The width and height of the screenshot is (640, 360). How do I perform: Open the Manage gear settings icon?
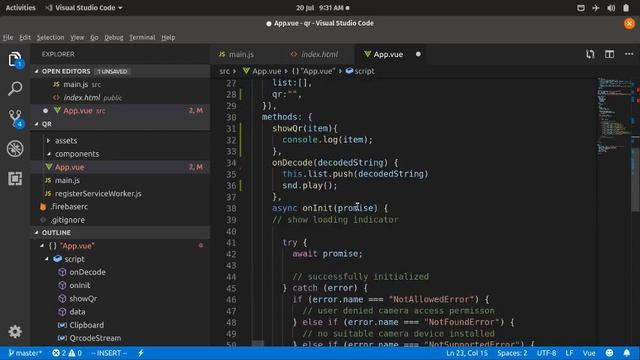15,331
